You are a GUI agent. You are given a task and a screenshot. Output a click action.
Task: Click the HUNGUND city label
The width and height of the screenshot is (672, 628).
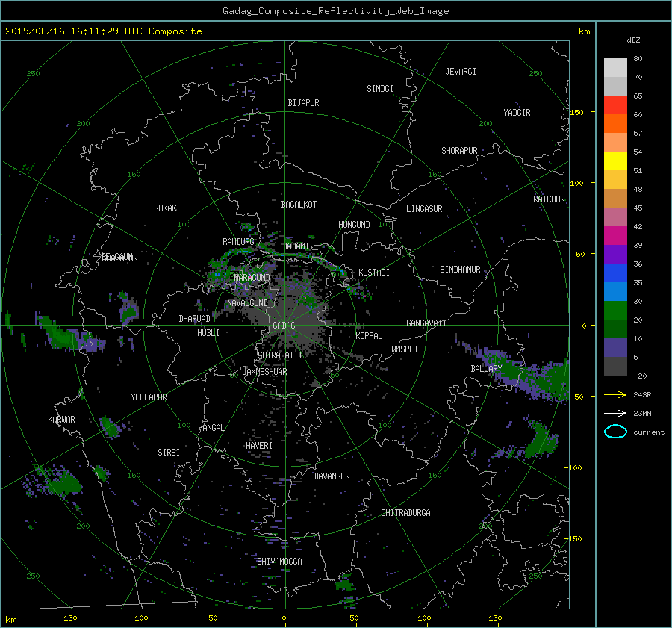point(354,225)
